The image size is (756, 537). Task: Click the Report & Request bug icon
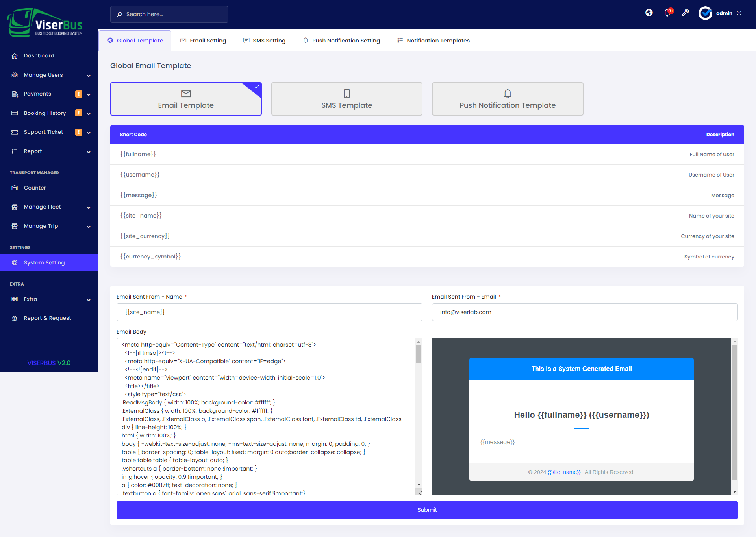[15, 318]
